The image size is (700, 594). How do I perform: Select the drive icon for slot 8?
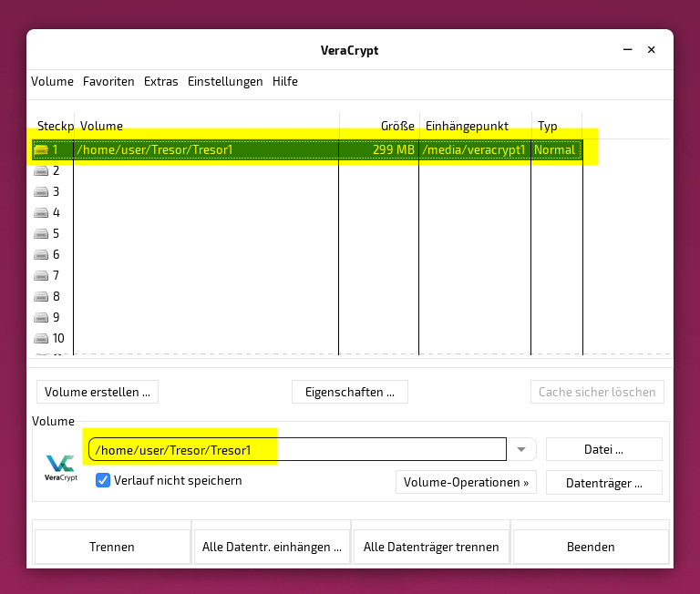(41, 296)
